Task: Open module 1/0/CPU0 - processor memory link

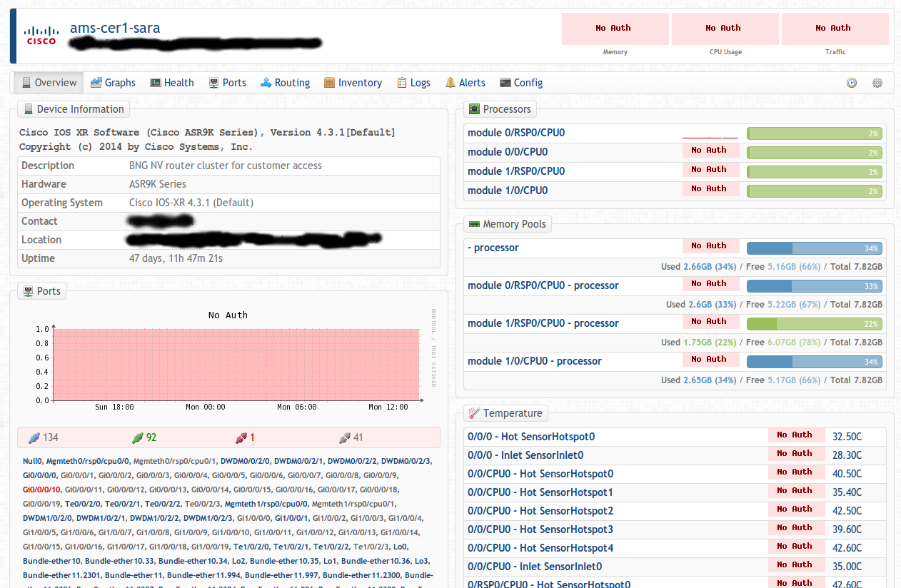Action: pos(535,361)
